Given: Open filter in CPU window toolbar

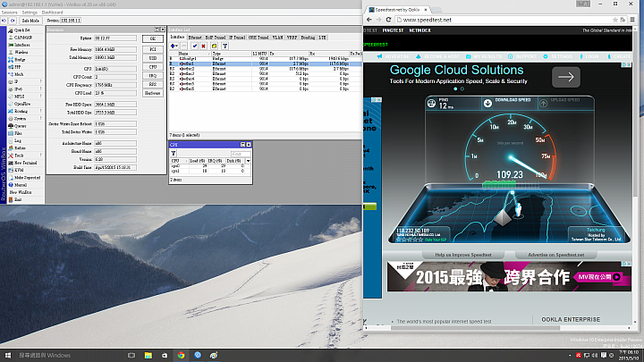Looking at the screenshot, I should tap(174, 154).
